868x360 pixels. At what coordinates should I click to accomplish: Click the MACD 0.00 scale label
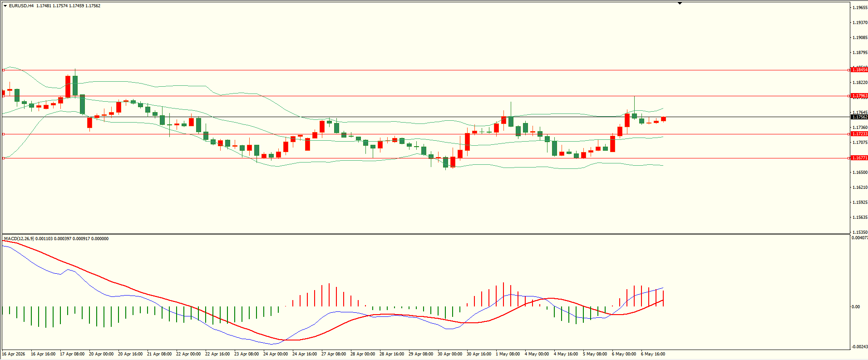[x=856, y=307]
